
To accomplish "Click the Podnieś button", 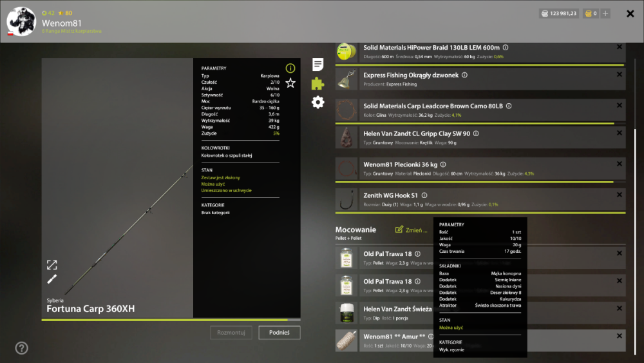I will coord(279,333).
